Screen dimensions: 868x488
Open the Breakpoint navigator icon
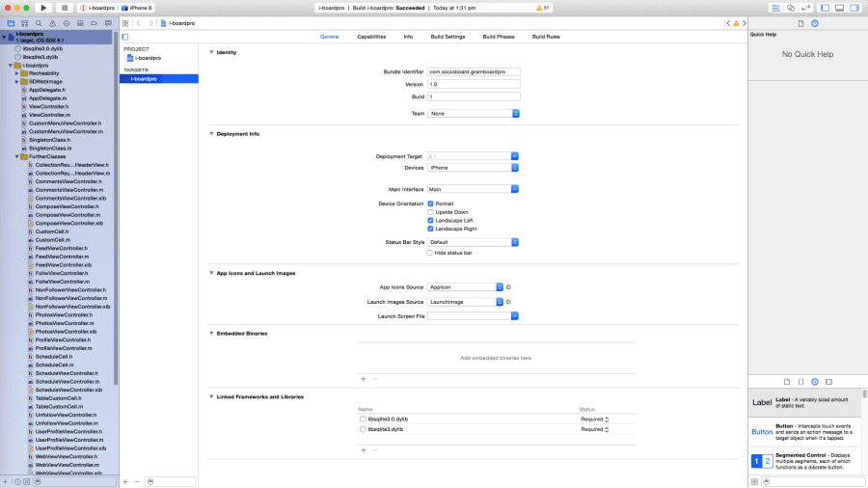pos(95,23)
